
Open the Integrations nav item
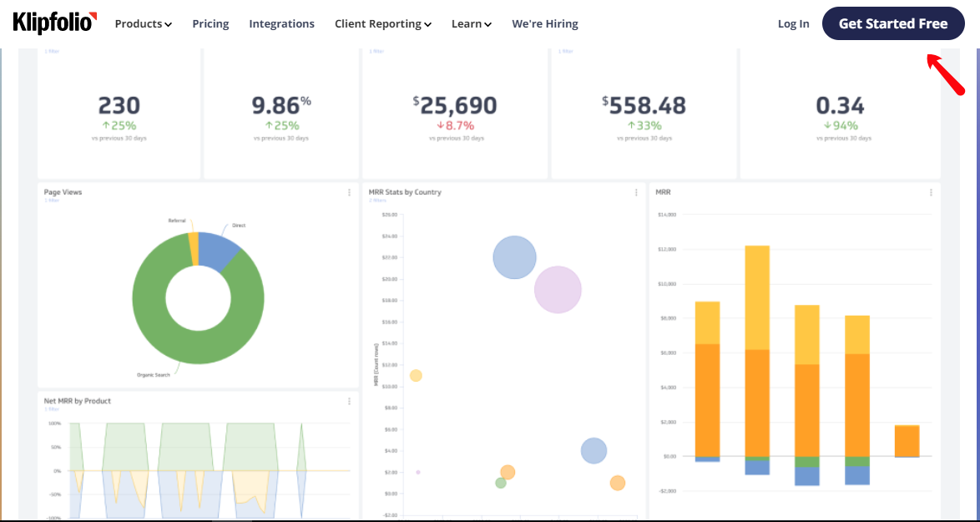coord(281,24)
